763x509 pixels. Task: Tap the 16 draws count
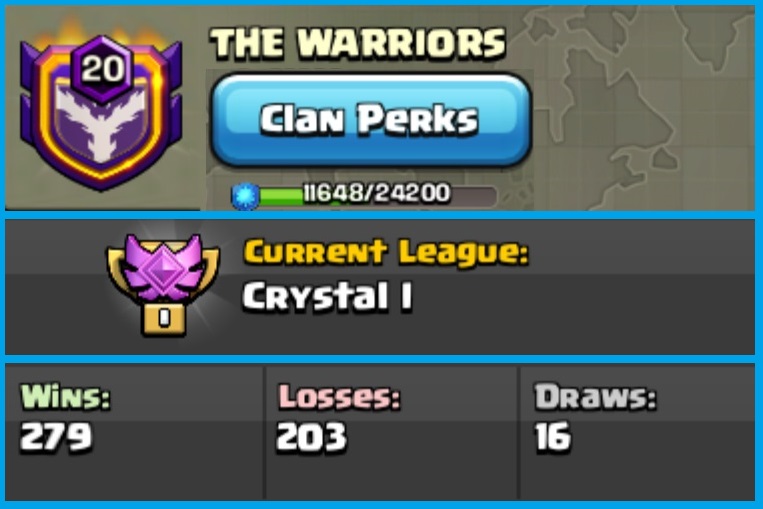pos(553,436)
